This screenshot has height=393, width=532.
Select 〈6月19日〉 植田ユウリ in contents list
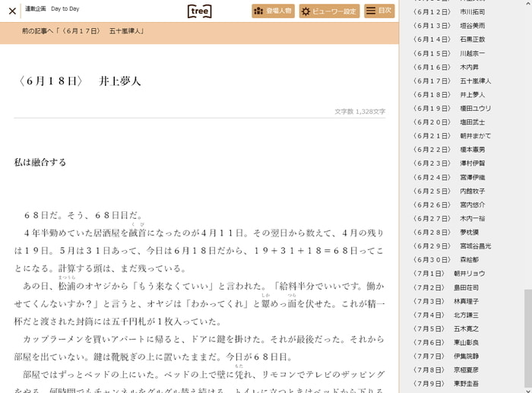coord(451,109)
